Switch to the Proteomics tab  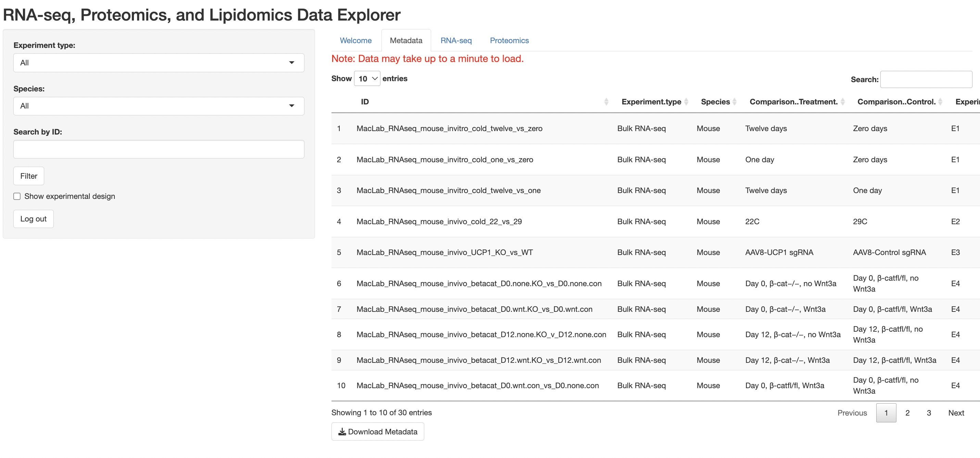[x=509, y=40]
